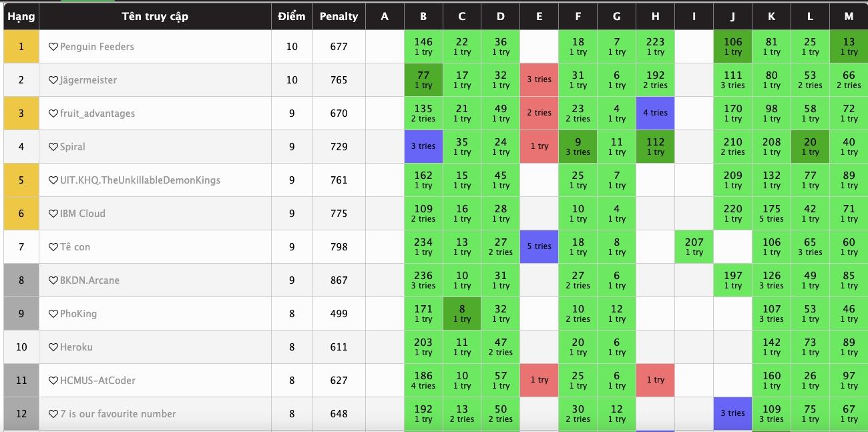Toggle the heart for Tê con
This screenshot has height=432, width=868.
(x=53, y=247)
